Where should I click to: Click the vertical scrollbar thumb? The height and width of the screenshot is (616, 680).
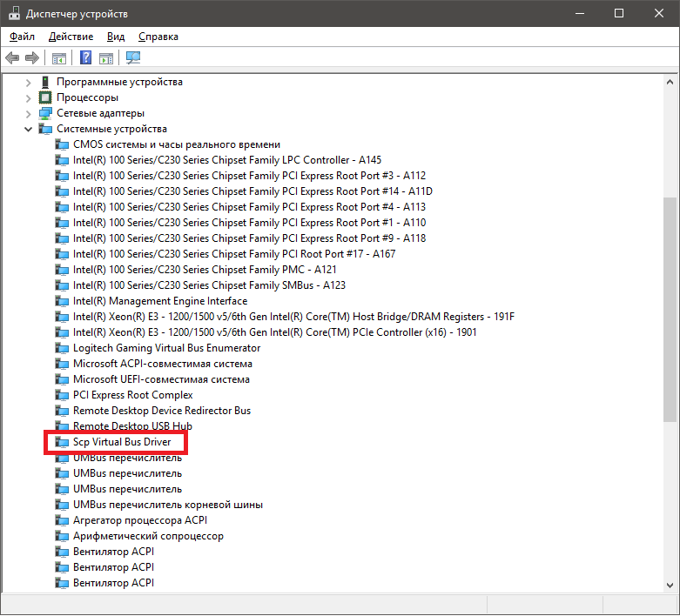(670, 310)
